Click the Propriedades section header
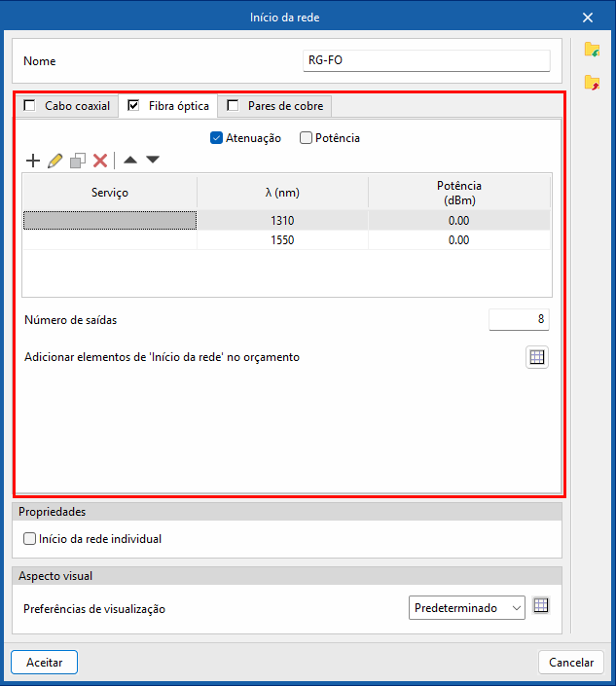The image size is (616, 686). [287, 512]
